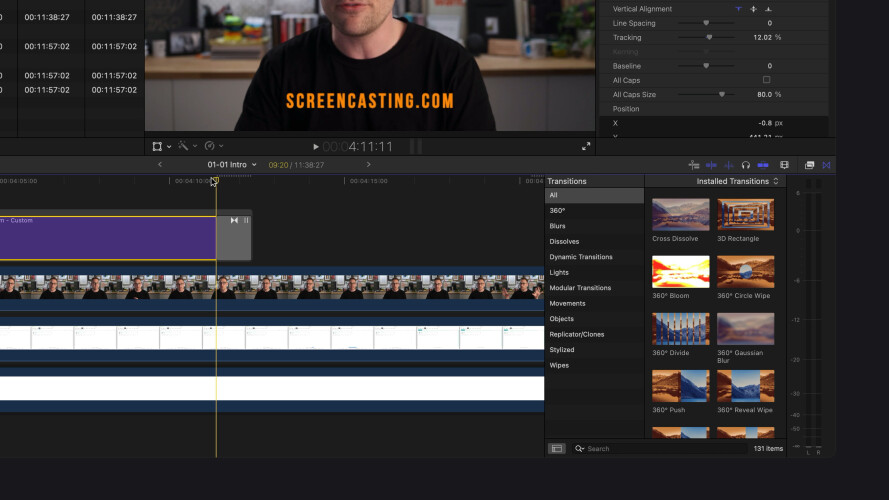Select the Blurs category
The width and height of the screenshot is (889, 500).
point(594,226)
